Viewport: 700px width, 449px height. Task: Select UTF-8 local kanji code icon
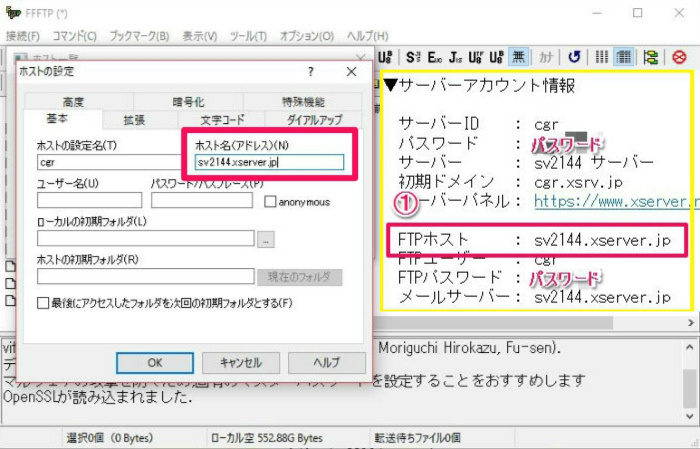pos(476,57)
